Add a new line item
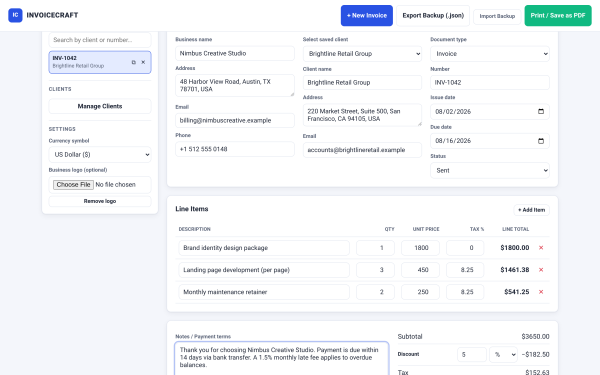The width and height of the screenshot is (600, 375). pyautogui.click(x=532, y=210)
